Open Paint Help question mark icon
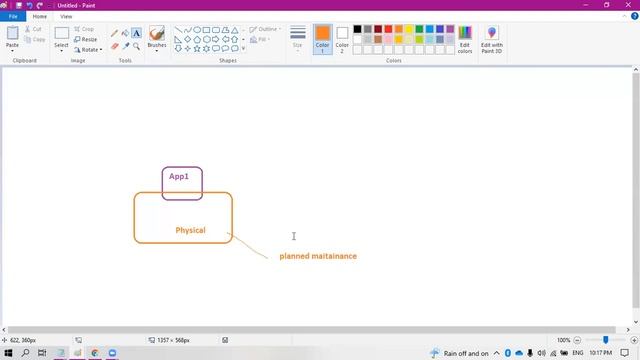The width and height of the screenshot is (640, 360). click(634, 16)
